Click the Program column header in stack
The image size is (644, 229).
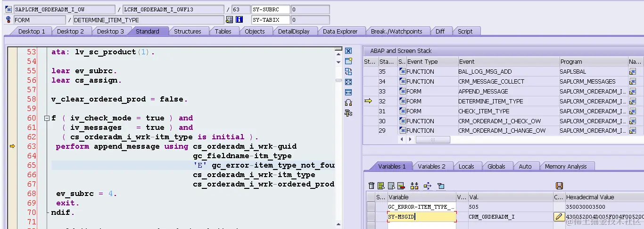[x=593, y=61]
